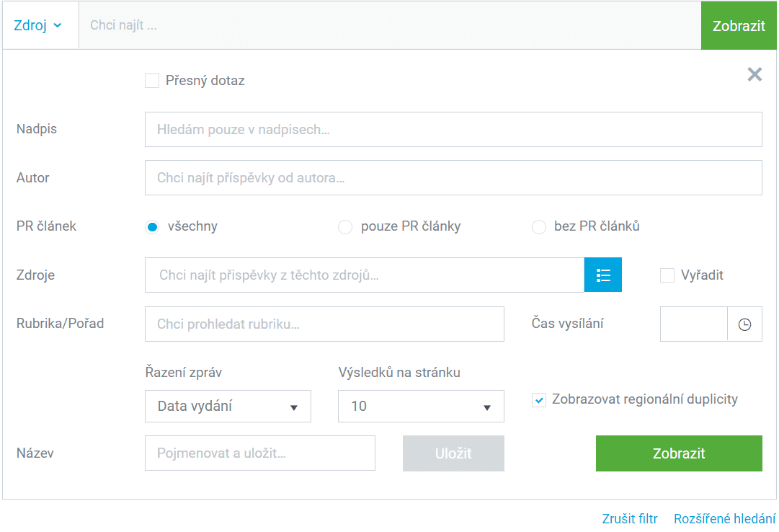Click the green Zobrazit button at bottom
The width and height of the screenshot is (779, 532).
[679, 453]
